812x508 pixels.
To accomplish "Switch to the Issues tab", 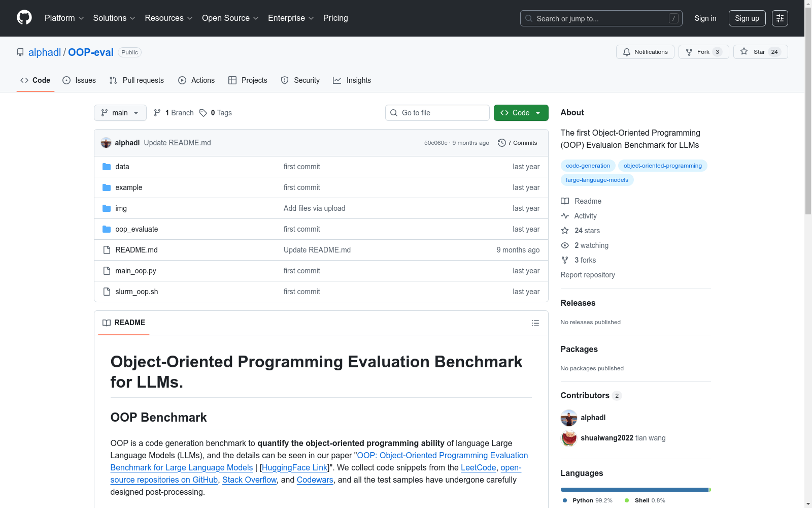I will pos(79,80).
